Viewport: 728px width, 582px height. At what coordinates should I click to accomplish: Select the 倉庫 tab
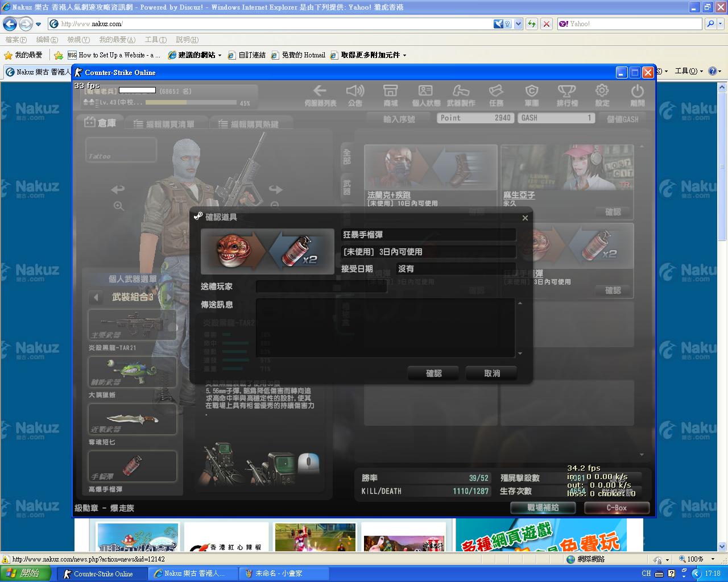[101, 122]
